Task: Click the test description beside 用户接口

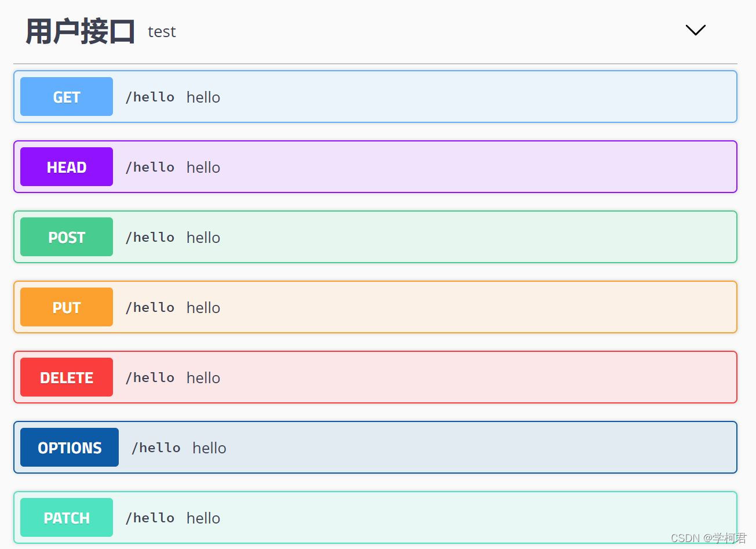Action: [162, 32]
